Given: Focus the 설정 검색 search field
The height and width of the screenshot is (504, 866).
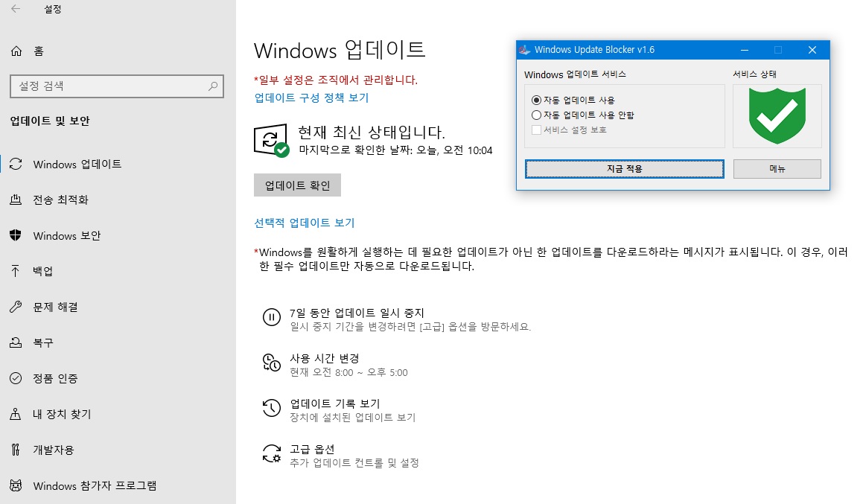Looking at the screenshot, I should point(117,86).
